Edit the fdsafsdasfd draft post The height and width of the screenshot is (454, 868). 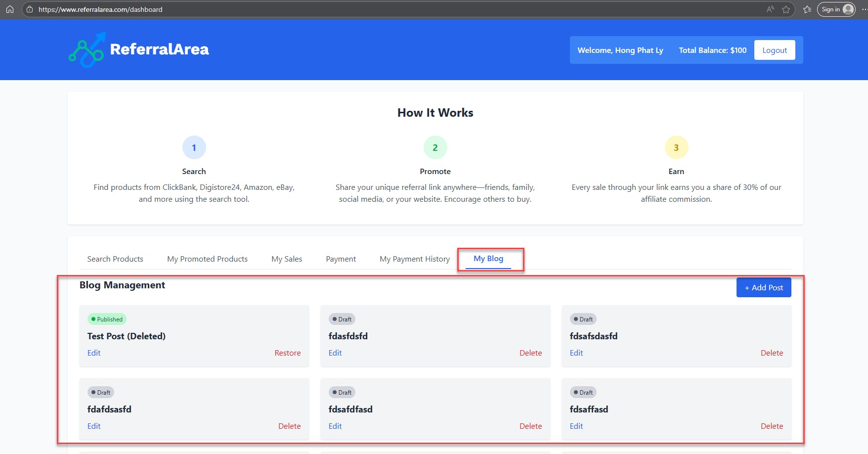tap(576, 353)
